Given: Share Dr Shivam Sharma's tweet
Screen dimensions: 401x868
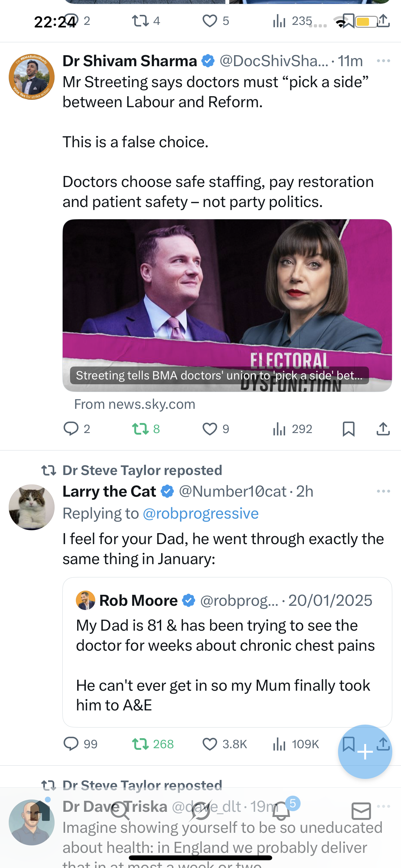Looking at the screenshot, I should tap(383, 429).
